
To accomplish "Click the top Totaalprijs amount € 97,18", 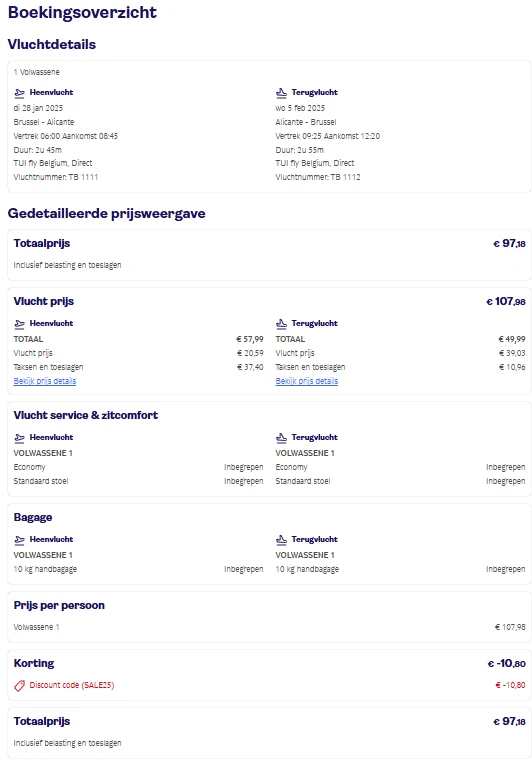I will click(509, 243).
